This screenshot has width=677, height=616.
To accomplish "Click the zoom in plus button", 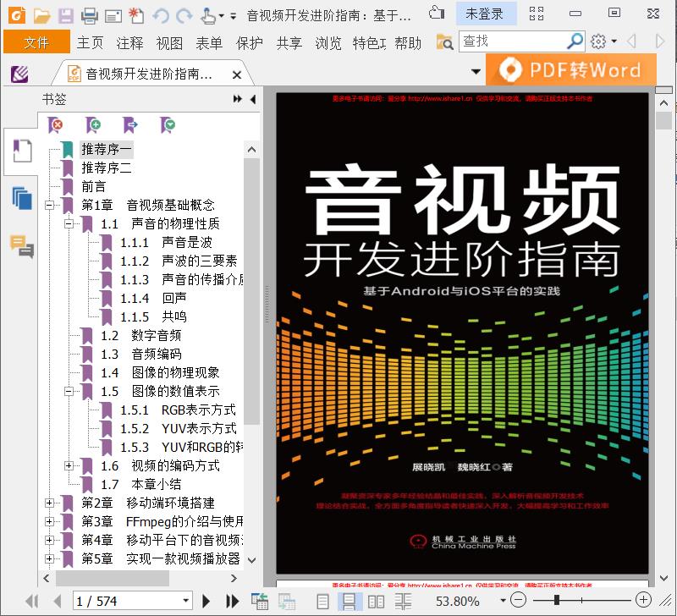I will [x=644, y=600].
